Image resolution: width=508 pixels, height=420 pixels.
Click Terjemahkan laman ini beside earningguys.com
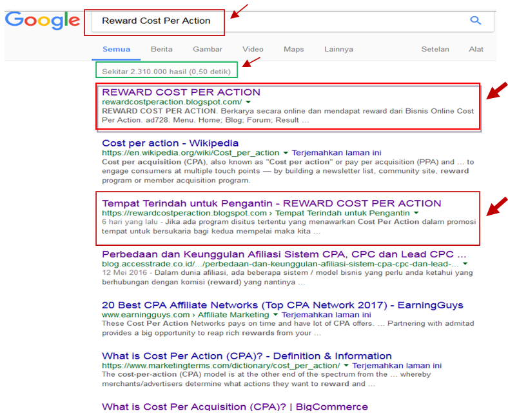pos(326,315)
